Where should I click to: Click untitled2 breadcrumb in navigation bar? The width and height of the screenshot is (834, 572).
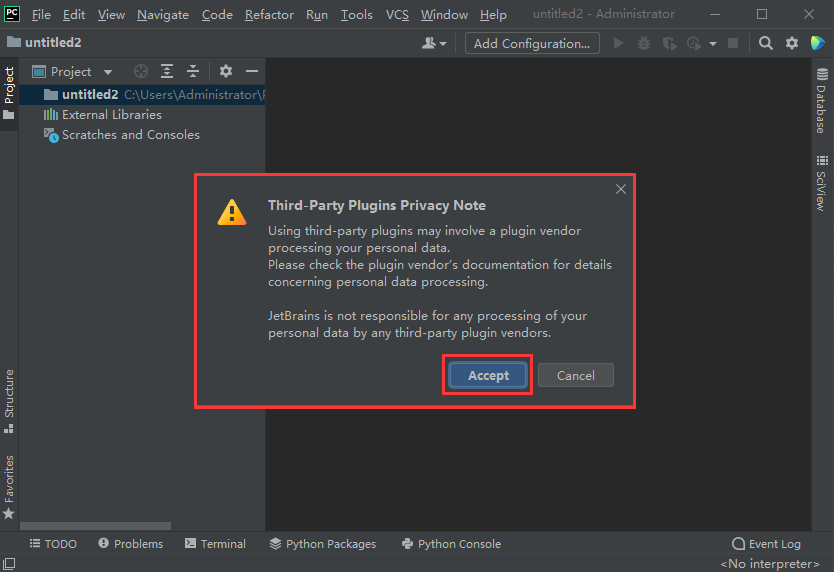click(44, 43)
